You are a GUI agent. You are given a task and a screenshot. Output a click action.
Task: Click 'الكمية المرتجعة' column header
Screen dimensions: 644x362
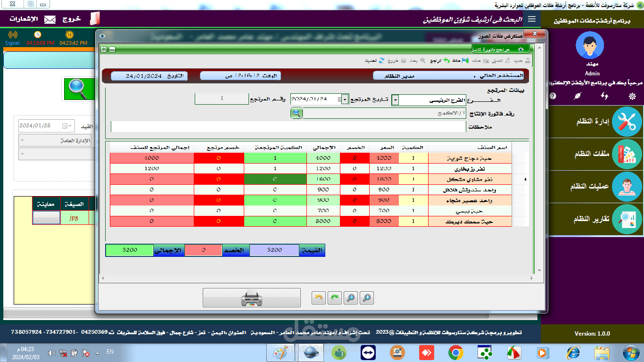point(275,148)
